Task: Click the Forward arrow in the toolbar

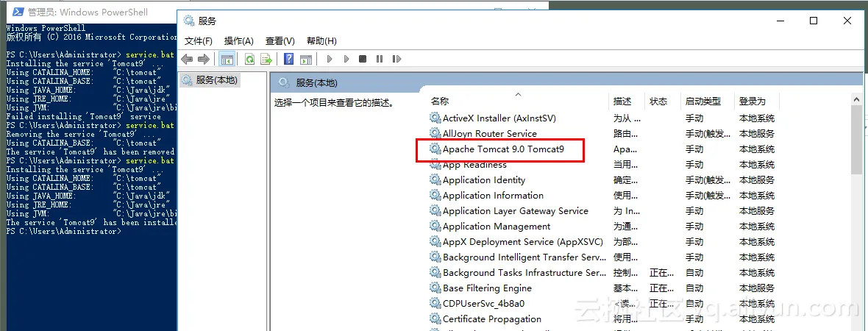Action: click(204, 60)
